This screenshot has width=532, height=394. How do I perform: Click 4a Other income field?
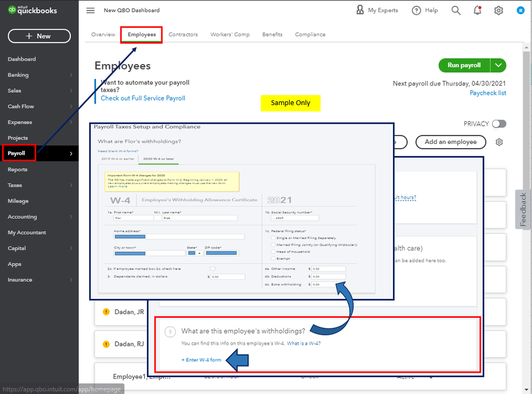tap(329, 269)
